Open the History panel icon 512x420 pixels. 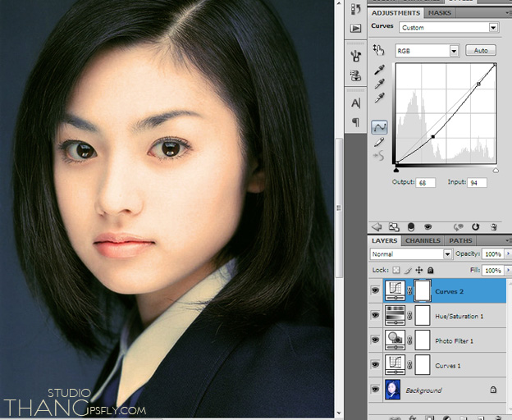coord(355,9)
